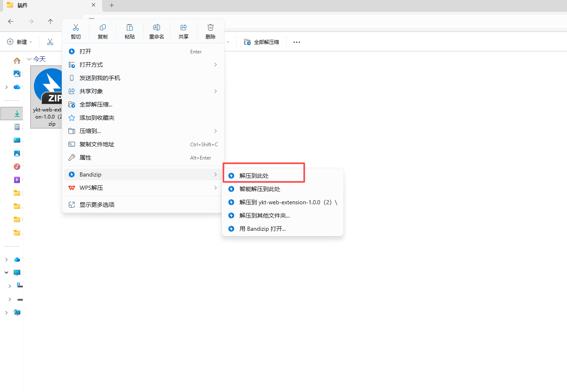Image resolution: width=567 pixels, height=392 pixels.
Task: Go up one folder level
Action: click(x=51, y=22)
